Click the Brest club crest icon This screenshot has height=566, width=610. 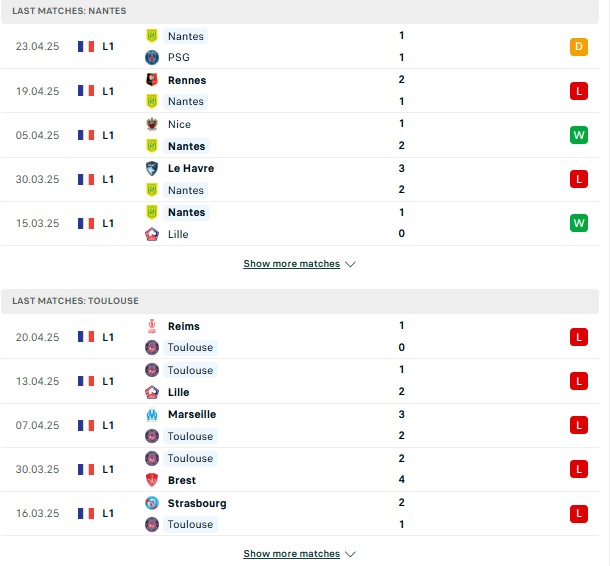pos(152,480)
